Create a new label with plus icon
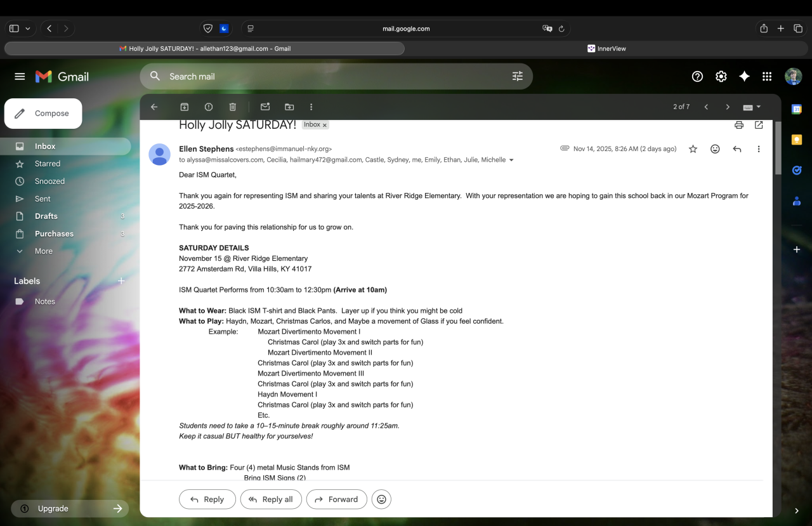The width and height of the screenshot is (812, 526). coord(121,281)
